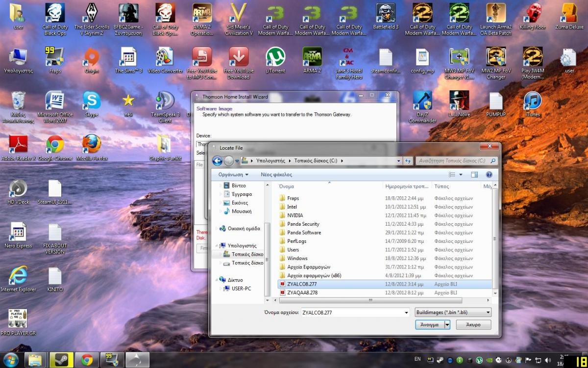Image resolution: width=588 pixels, height=368 pixels.
Task: Select the Play IW4M desktop shortcut
Action: (x=533, y=63)
